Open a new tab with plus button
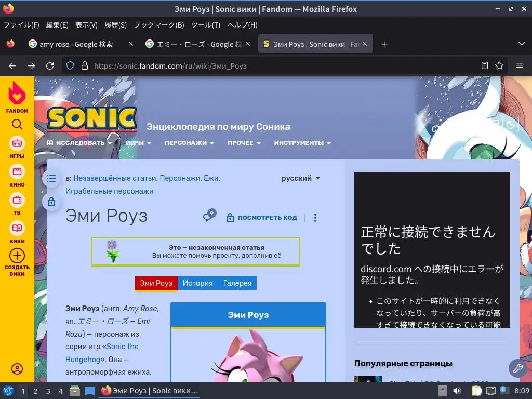 tap(384, 44)
